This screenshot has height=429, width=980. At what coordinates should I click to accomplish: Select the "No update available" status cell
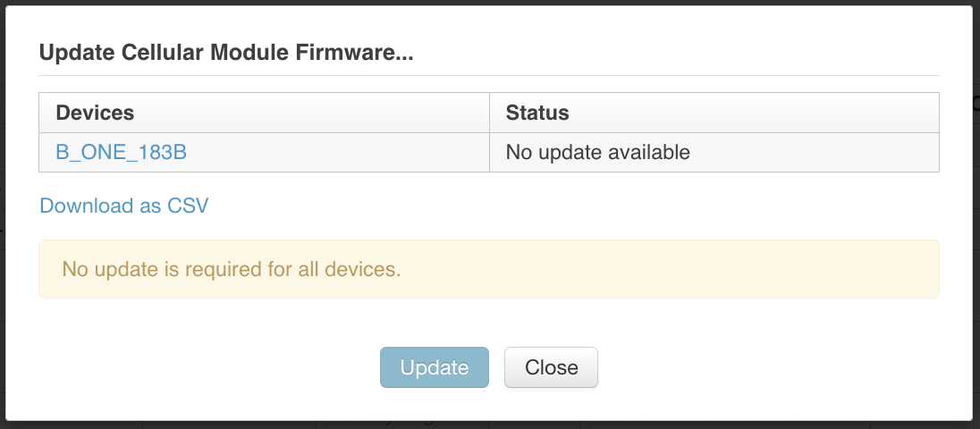[x=598, y=152]
